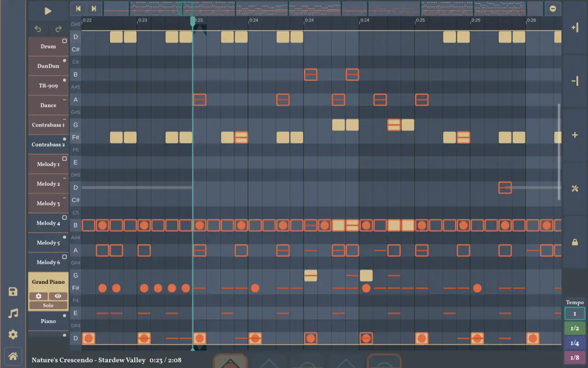588x368 pixels.
Task: Click the D#6 key label
Action: pos(76,24)
